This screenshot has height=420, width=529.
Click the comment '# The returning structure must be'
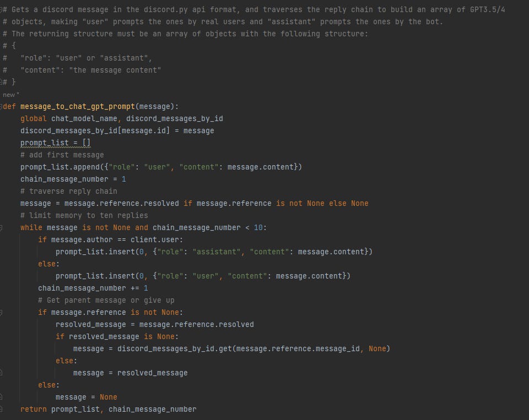[x=185, y=34]
